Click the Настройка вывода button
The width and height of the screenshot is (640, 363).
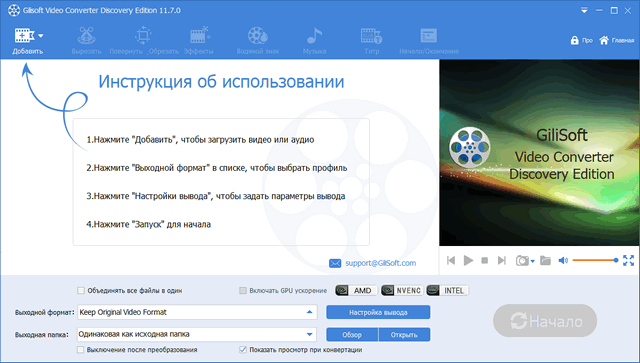pyautogui.click(x=378, y=312)
